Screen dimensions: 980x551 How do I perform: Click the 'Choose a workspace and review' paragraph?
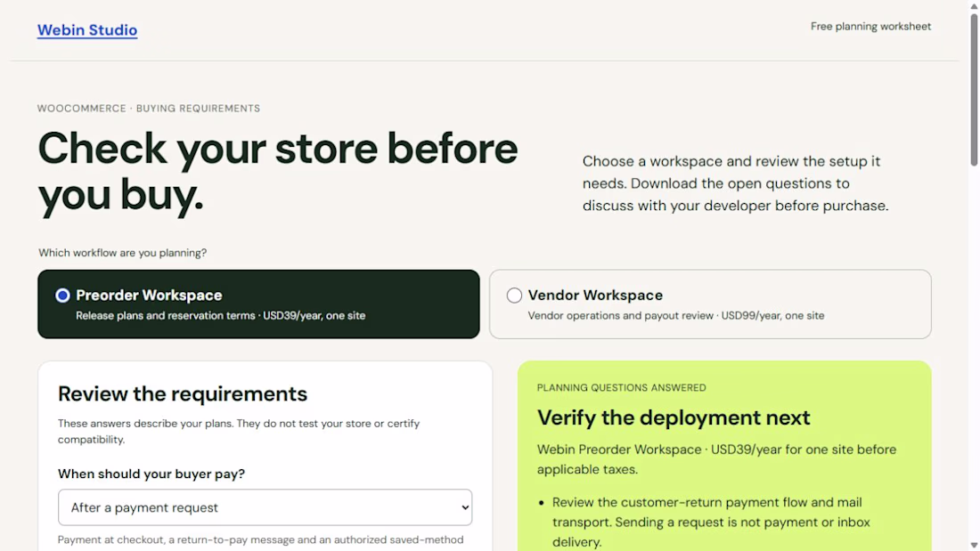coord(735,183)
